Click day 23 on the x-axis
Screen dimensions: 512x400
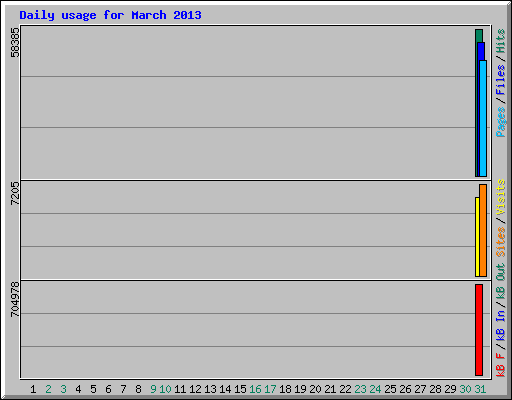360,389
